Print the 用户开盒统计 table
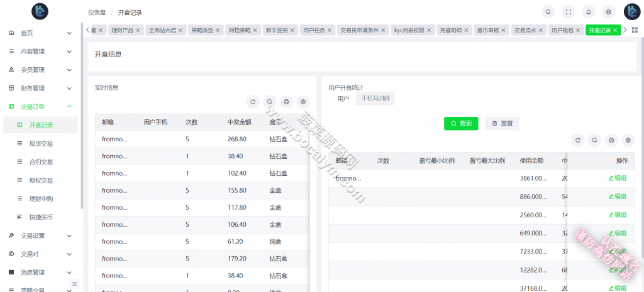The height and width of the screenshot is (292, 644). pos(611,140)
